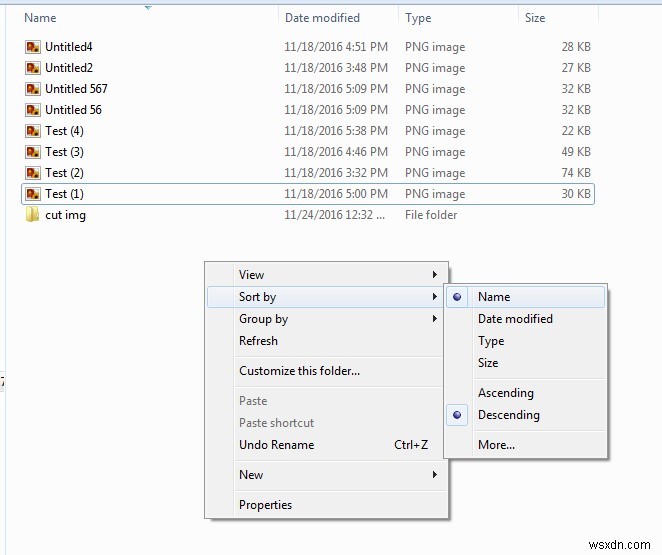The width and height of the screenshot is (662, 555).
Task: Click the 74 KB size cell
Action: (576, 173)
